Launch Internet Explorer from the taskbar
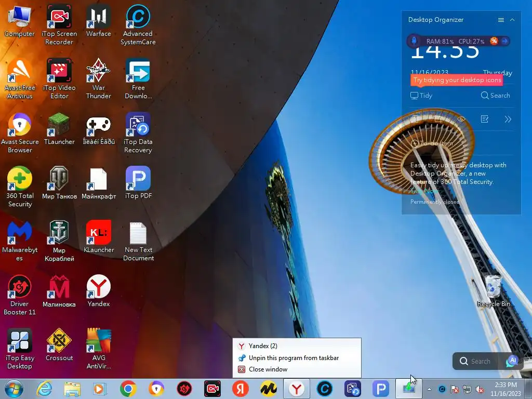Screen dimensions: 532x399 click(45, 389)
